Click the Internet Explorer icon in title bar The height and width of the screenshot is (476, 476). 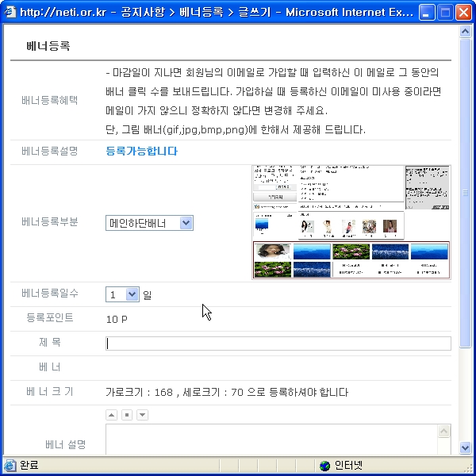10,13
